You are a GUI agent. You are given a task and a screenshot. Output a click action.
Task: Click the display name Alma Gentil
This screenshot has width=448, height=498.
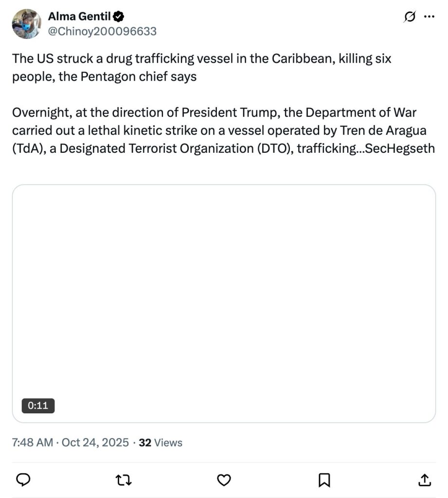coord(79,17)
